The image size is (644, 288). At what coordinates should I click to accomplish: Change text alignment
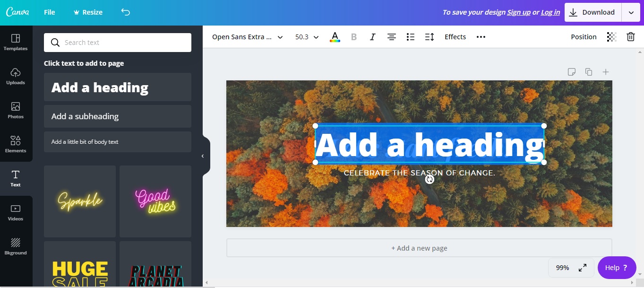pyautogui.click(x=392, y=37)
